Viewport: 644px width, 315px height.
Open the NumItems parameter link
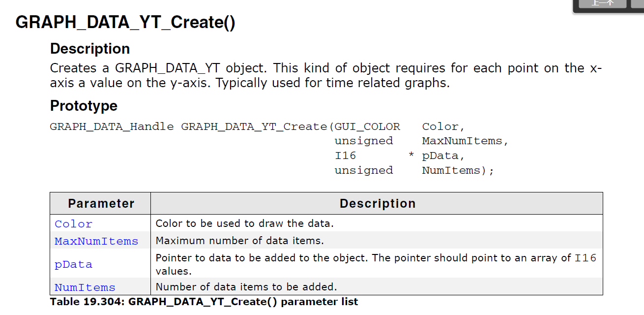pyautogui.click(x=85, y=287)
